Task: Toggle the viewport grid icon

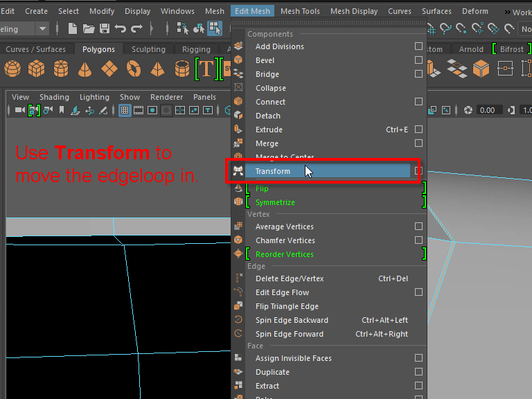Action: click(x=125, y=110)
